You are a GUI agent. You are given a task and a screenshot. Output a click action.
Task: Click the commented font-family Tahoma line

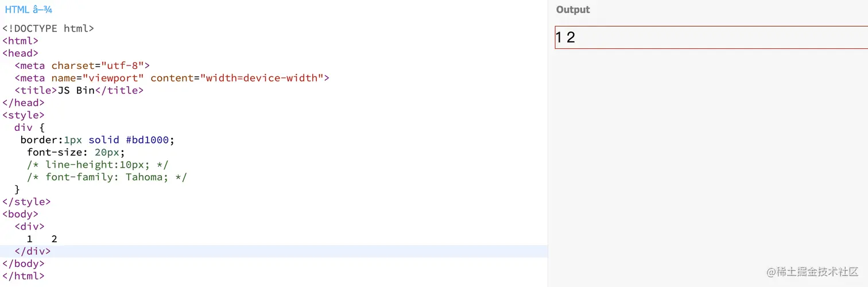(x=107, y=177)
